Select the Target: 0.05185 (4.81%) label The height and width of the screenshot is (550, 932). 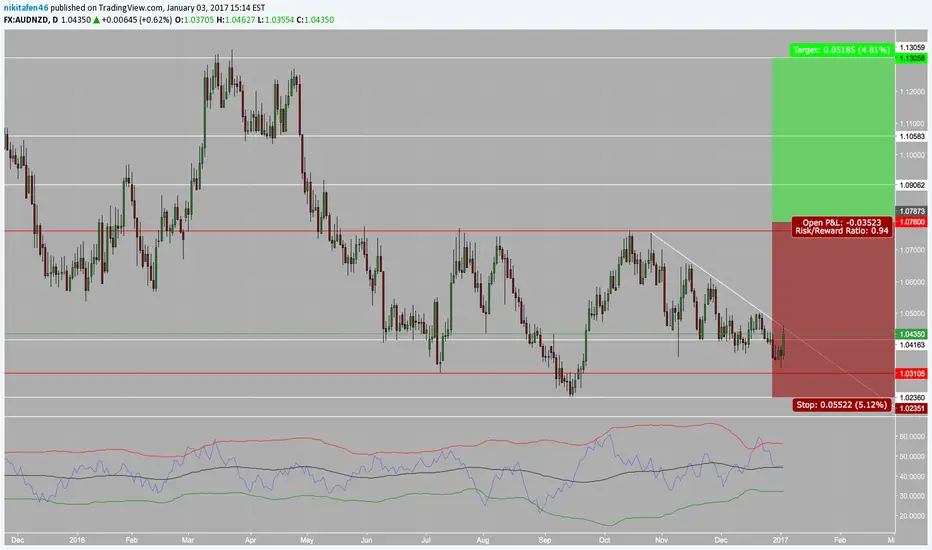pyautogui.click(x=841, y=50)
